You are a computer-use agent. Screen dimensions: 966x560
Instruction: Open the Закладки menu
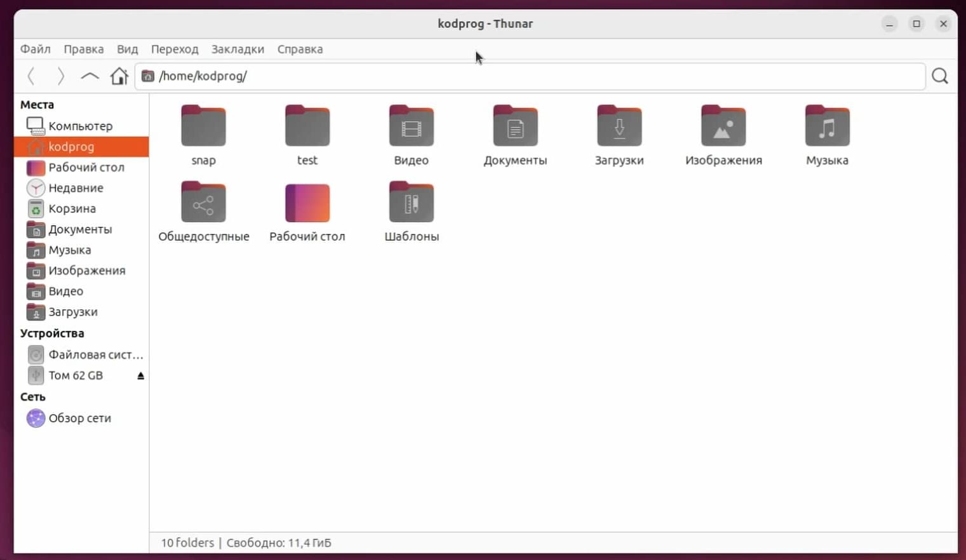tap(238, 49)
